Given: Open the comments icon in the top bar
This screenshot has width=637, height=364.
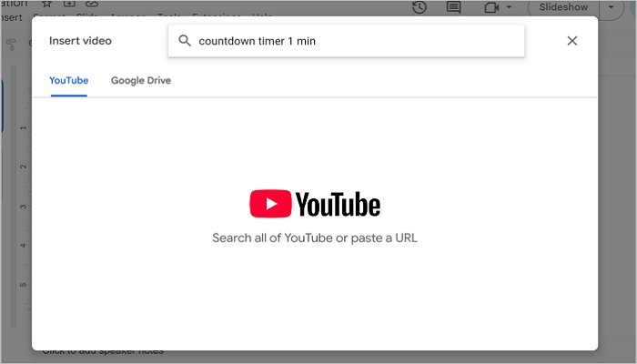Looking at the screenshot, I should 453,7.
